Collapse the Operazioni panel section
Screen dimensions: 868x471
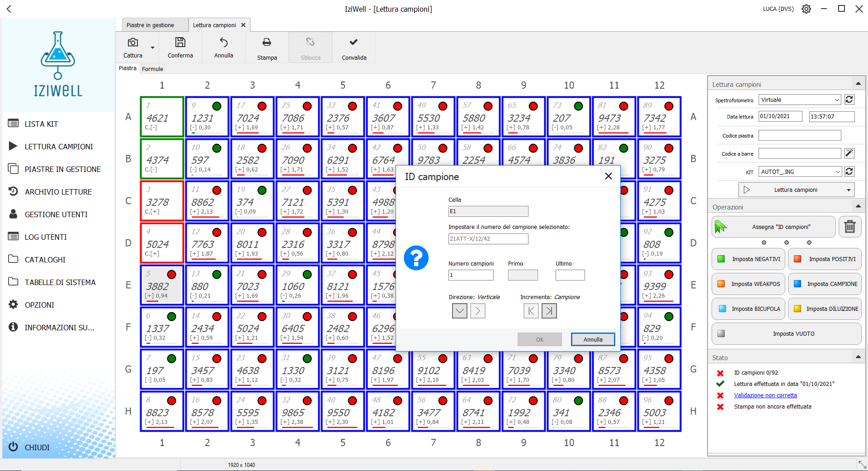coord(858,207)
